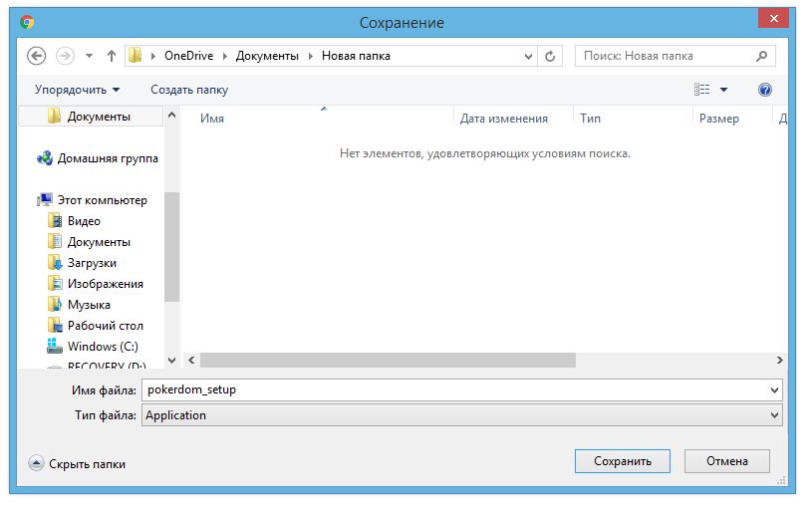Close the Сохранение dialog
Viewport: 812px width, 515px height.
pos(774,19)
